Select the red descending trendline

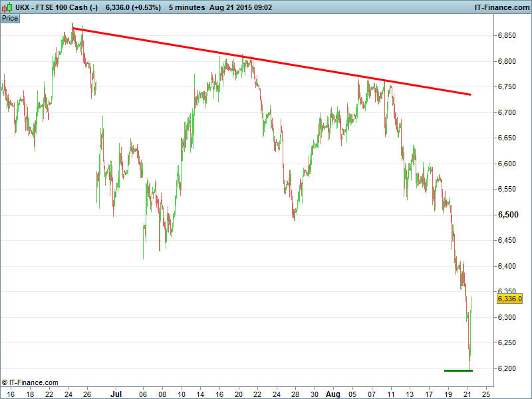(271, 61)
